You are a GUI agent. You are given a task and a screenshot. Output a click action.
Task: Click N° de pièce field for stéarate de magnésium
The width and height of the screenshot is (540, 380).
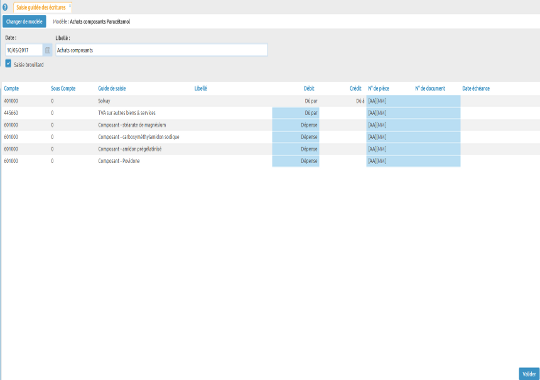390,125
